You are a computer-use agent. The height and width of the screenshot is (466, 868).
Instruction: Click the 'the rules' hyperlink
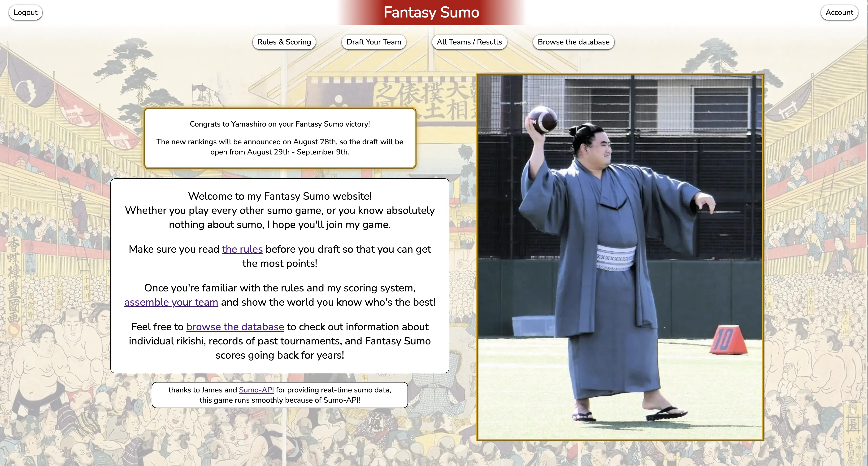242,249
